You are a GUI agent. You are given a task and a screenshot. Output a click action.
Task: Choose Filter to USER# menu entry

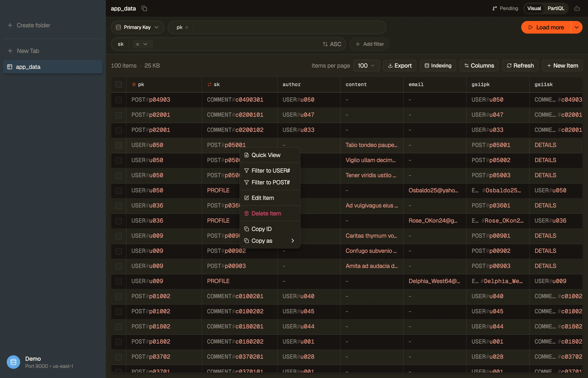(x=270, y=171)
